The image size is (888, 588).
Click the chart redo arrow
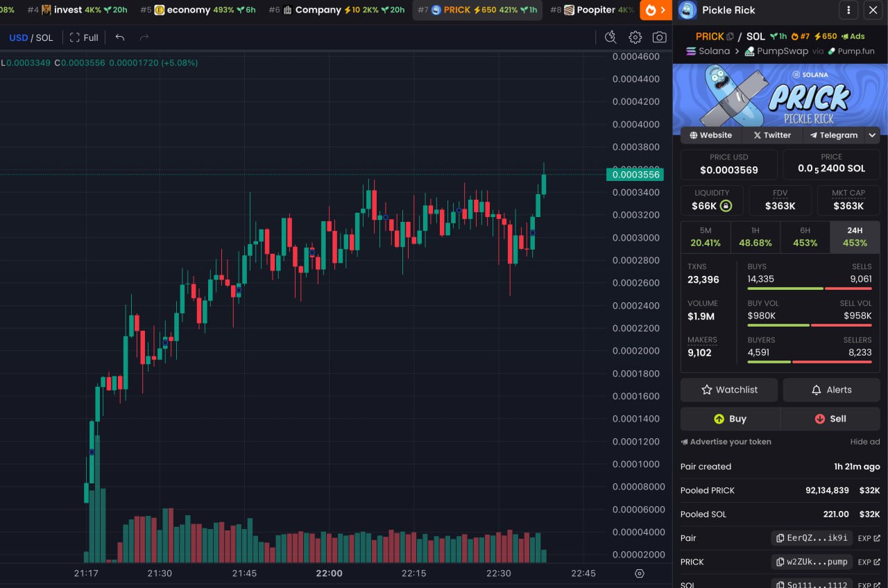144,37
